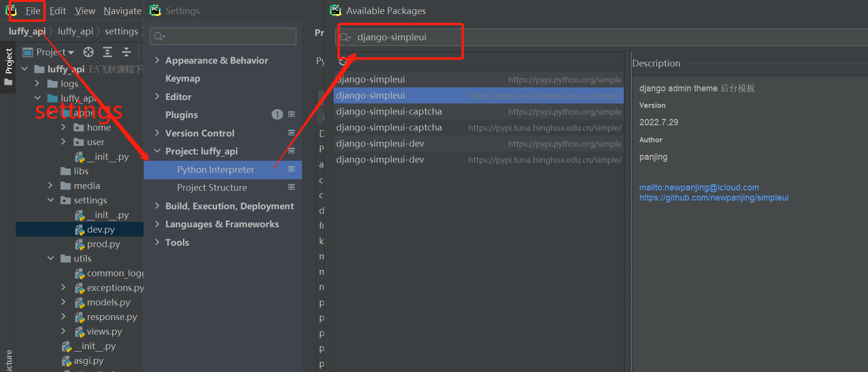
Task: Select django-simpleui-dev from the tuna.tsinghua mirror
Action: [478, 160]
